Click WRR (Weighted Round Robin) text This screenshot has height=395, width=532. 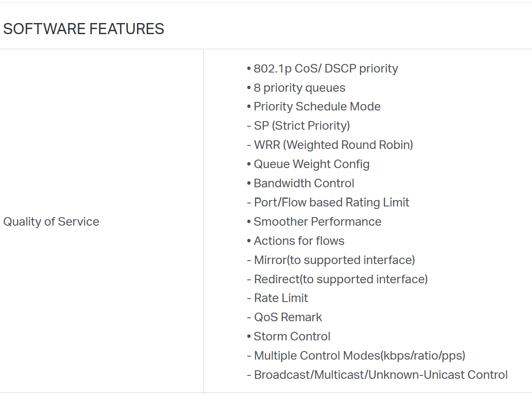[x=330, y=145]
